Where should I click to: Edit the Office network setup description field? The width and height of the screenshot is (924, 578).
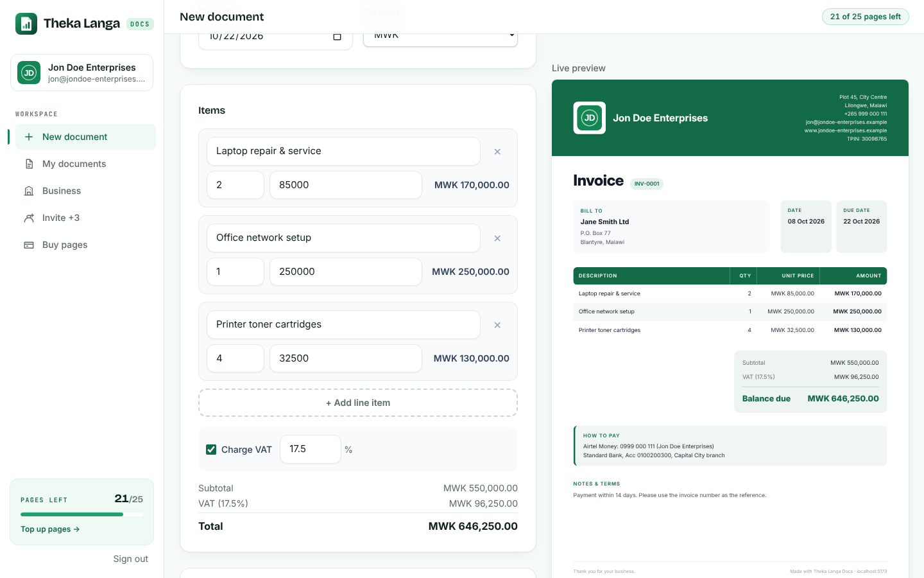(343, 238)
